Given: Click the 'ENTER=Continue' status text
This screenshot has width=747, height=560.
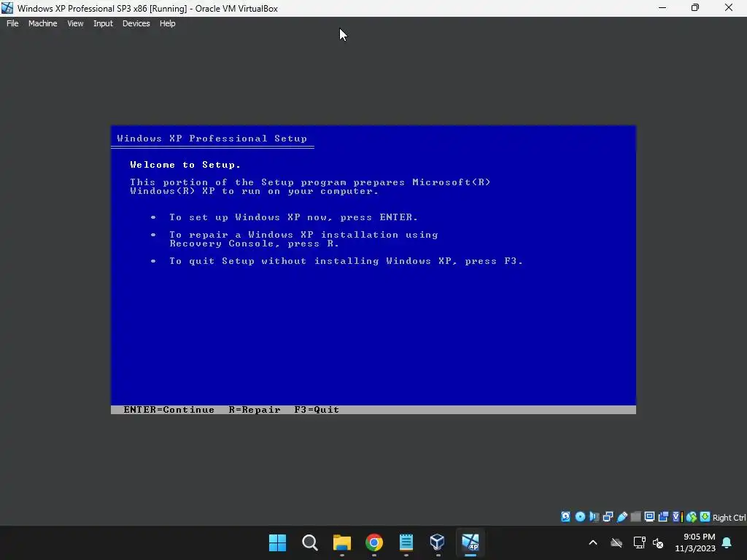Looking at the screenshot, I should (169, 410).
